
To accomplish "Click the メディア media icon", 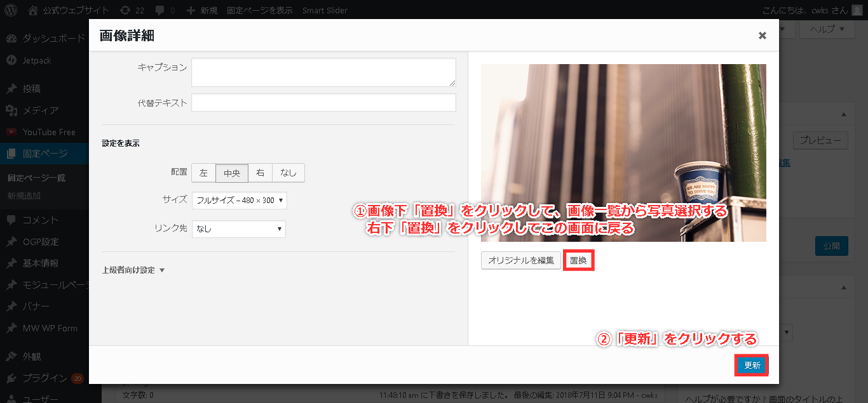I will tap(11, 110).
